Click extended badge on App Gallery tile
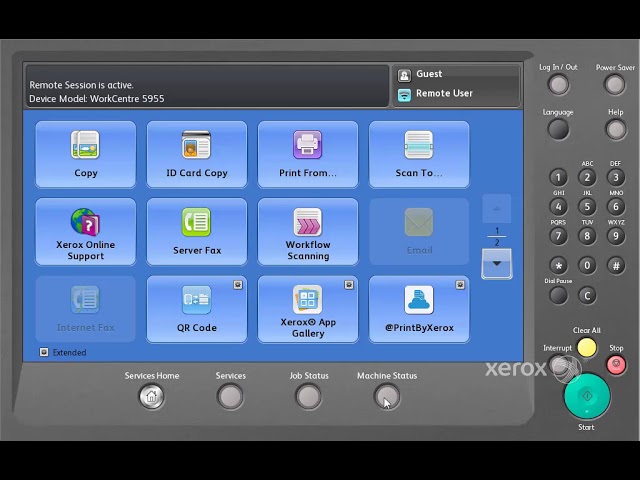The height and width of the screenshot is (480, 640). click(x=349, y=285)
